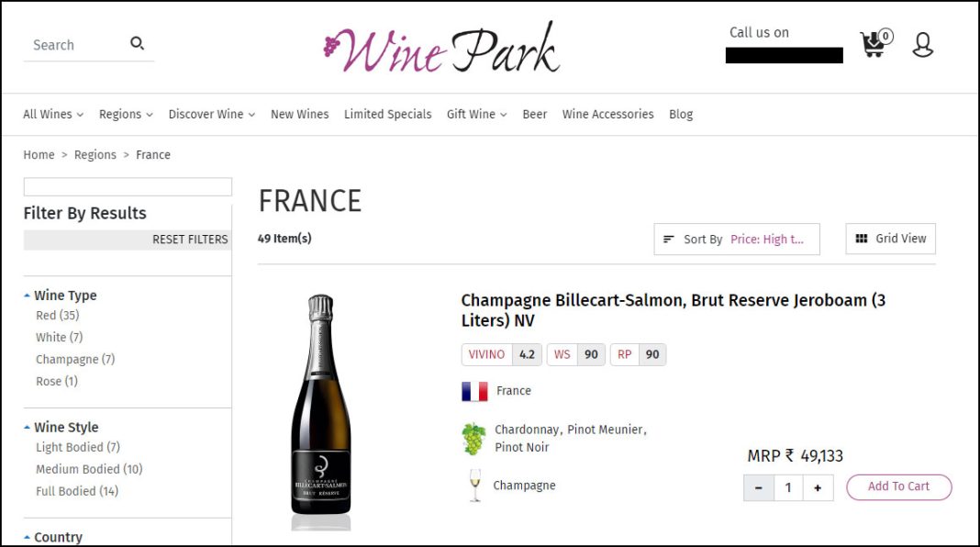Select the Full Bodied (14) filter
This screenshot has width=980, height=547.
click(x=77, y=491)
